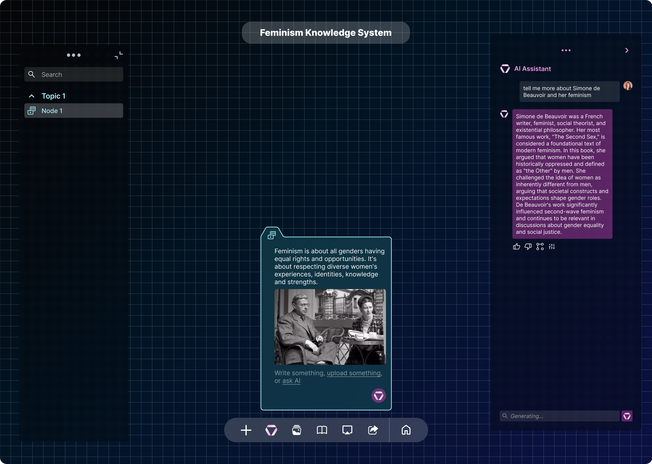652x464 pixels.
Task: Click the purple AI response bubble
Action: tap(562, 174)
